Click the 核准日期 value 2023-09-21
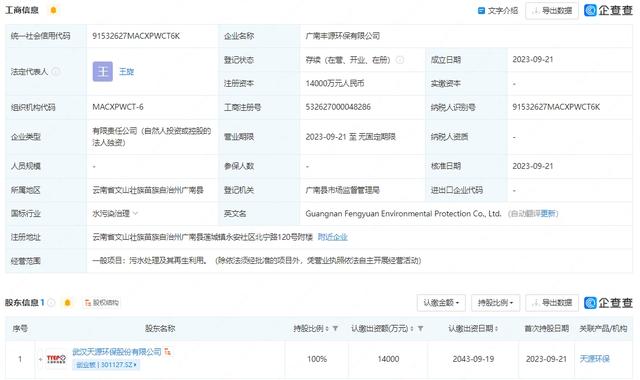 pos(533,166)
